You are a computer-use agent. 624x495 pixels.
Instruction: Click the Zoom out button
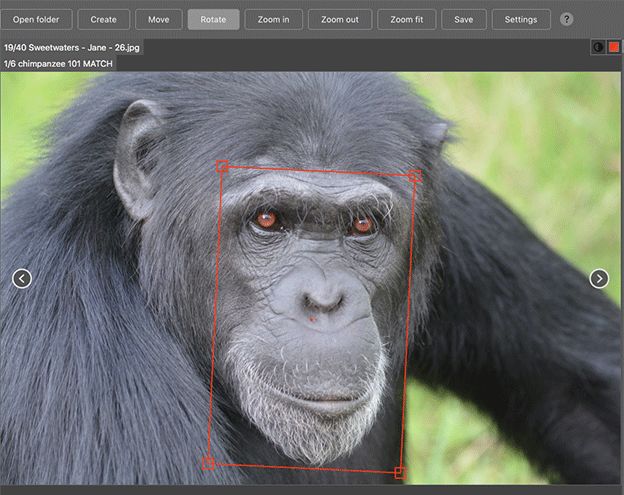point(340,19)
